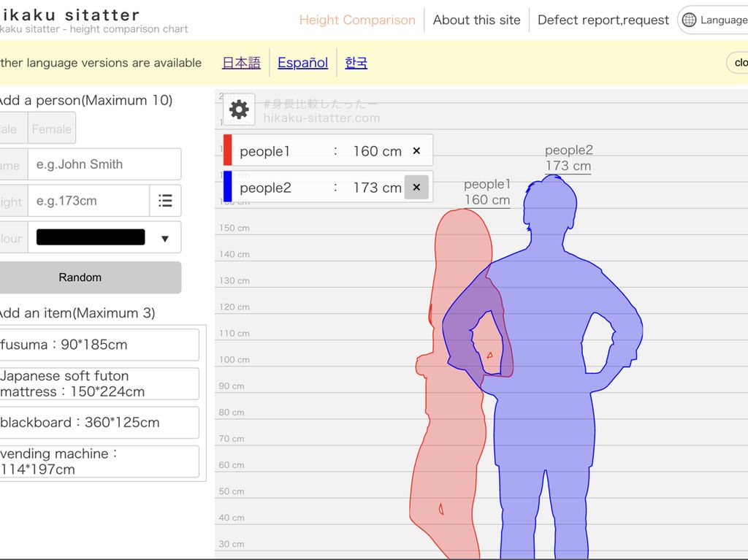Click the red people1 color bar

click(228, 150)
